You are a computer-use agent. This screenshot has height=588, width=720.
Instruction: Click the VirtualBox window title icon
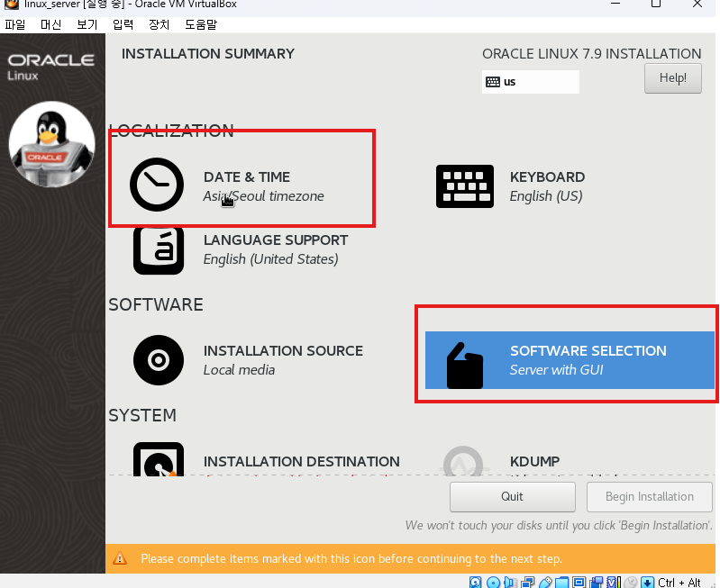11,5
